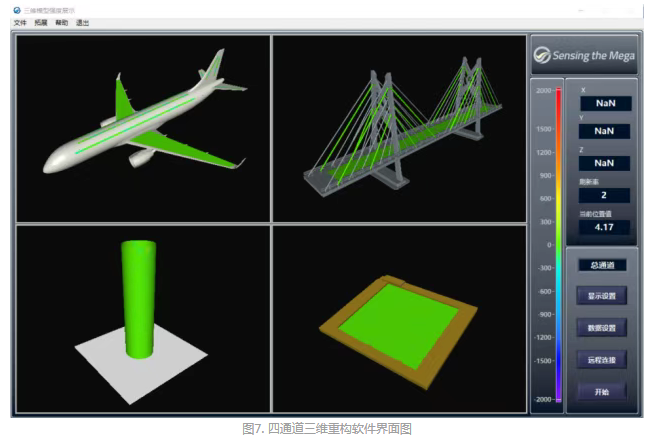Click the Z coordinate value field
Image resolution: width=651 pixels, height=445 pixels.
pos(604,163)
